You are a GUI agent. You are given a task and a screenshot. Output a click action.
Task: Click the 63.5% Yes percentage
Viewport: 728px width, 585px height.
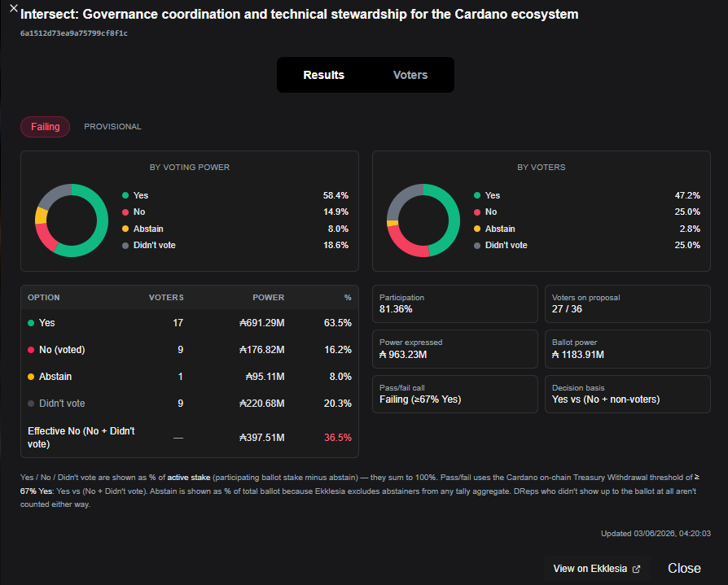pos(338,323)
